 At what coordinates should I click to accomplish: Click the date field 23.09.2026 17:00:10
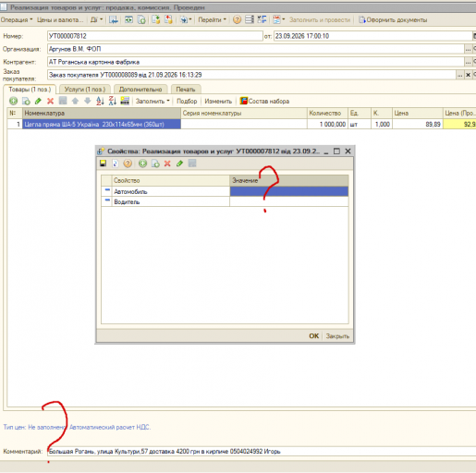[x=373, y=36]
